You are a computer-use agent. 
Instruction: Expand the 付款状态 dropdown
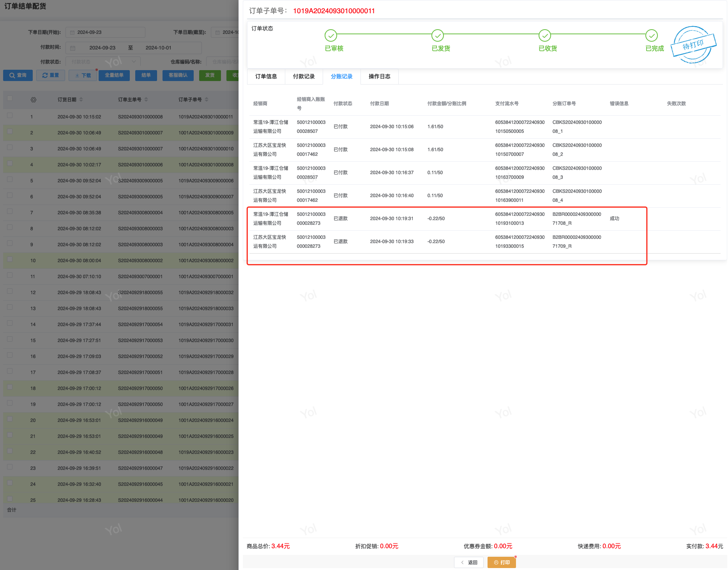tap(103, 62)
